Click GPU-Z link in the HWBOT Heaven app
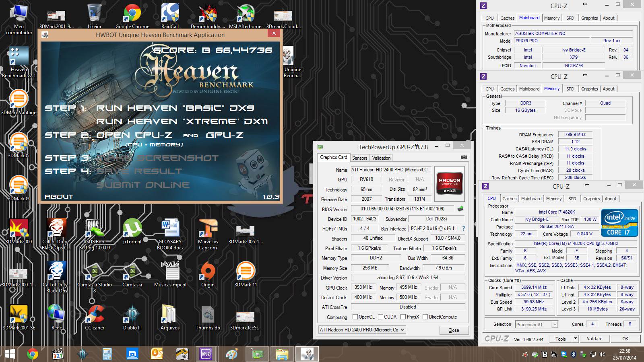Image resolution: width=644 pixels, height=362 pixels. 225,135
